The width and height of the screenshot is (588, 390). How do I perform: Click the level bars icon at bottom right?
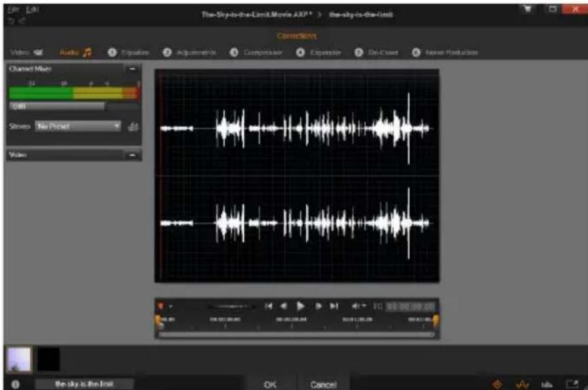pyautogui.click(x=547, y=384)
